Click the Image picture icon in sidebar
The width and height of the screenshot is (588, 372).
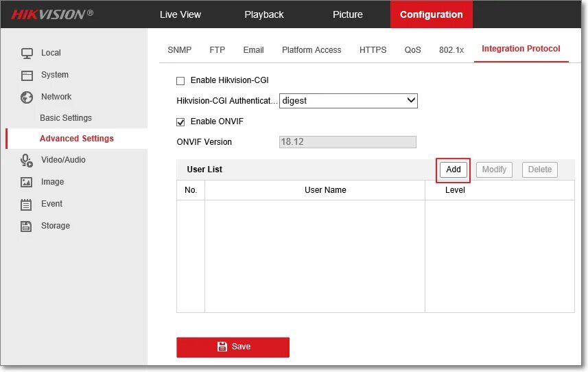(x=26, y=183)
